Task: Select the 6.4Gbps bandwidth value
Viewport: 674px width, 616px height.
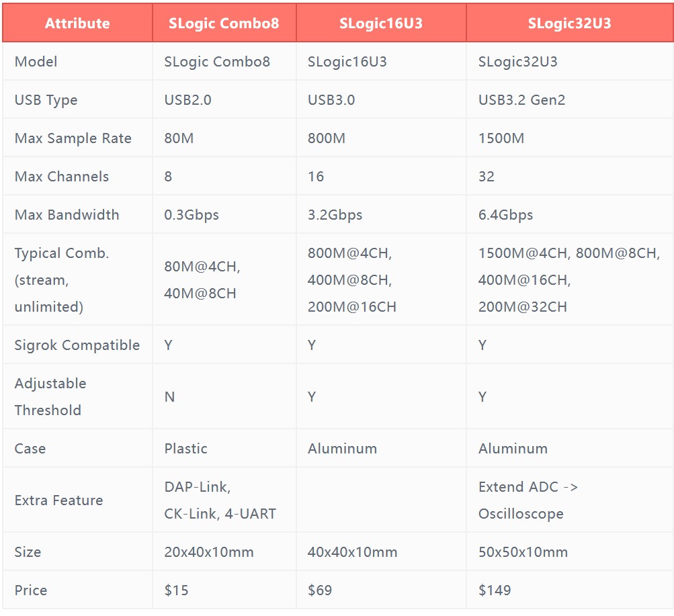Action: point(505,214)
